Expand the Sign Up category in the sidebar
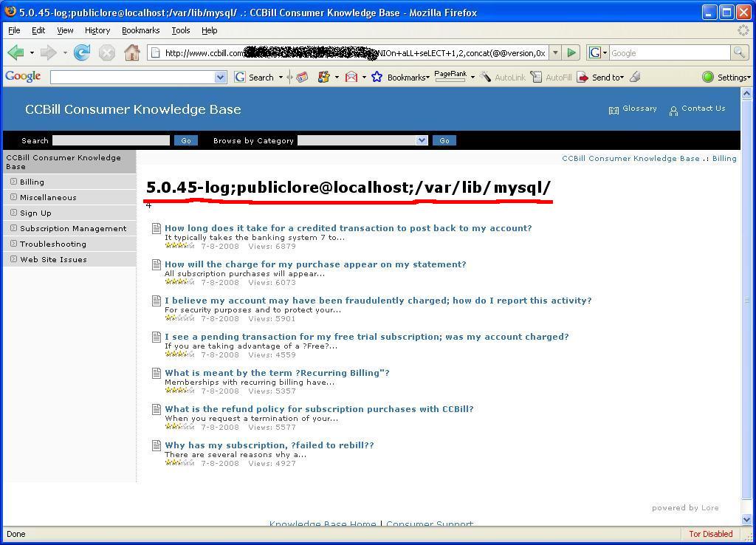Viewport: 756px width, 545px height. pyautogui.click(x=13, y=212)
